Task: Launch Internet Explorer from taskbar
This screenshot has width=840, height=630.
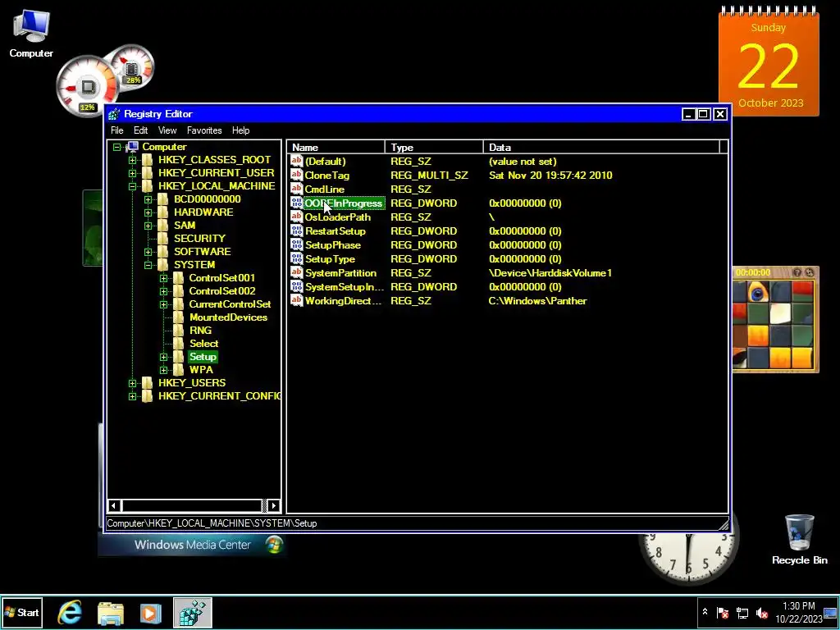Action: [71, 612]
